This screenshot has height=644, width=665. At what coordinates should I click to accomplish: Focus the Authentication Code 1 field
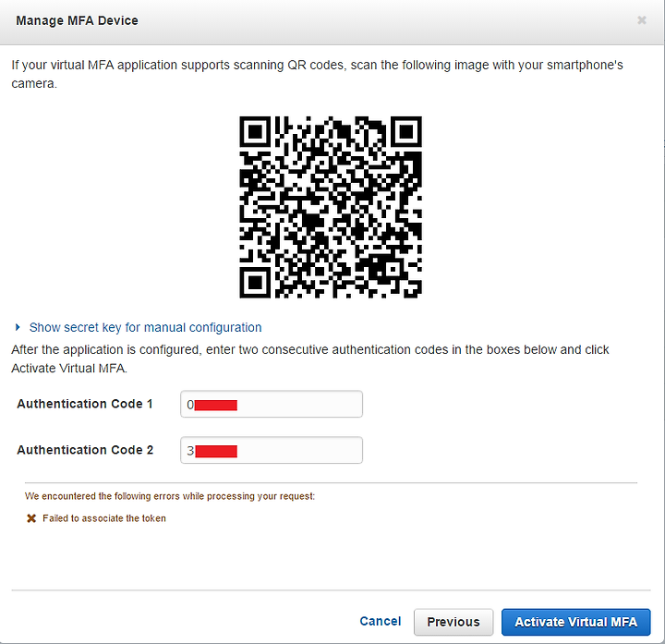[x=272, y=404]
